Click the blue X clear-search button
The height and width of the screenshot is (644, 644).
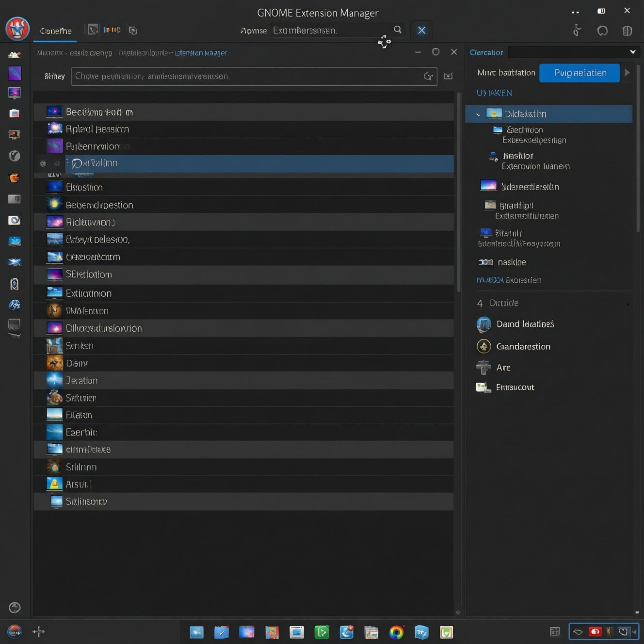[x=421, y=30]
